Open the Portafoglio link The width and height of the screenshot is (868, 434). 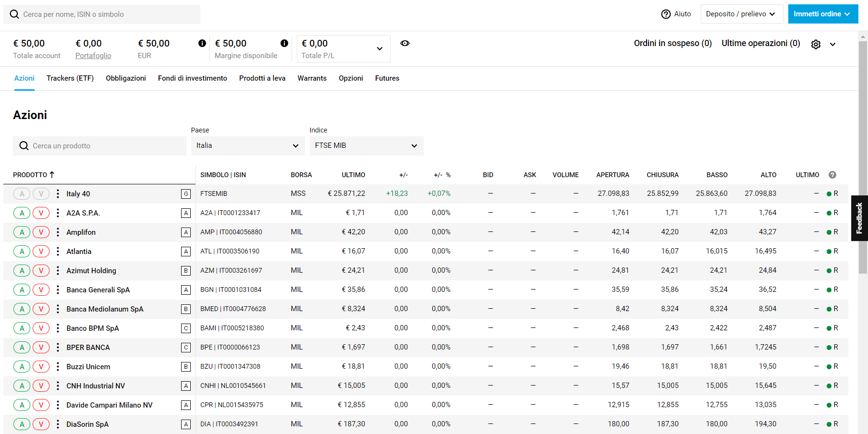tap(93, 56)
